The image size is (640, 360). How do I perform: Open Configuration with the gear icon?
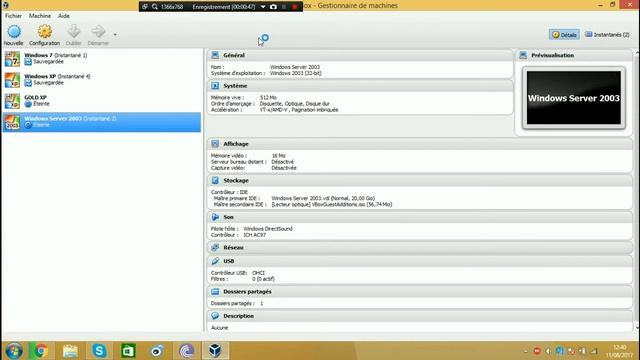[x=44, y=32]
